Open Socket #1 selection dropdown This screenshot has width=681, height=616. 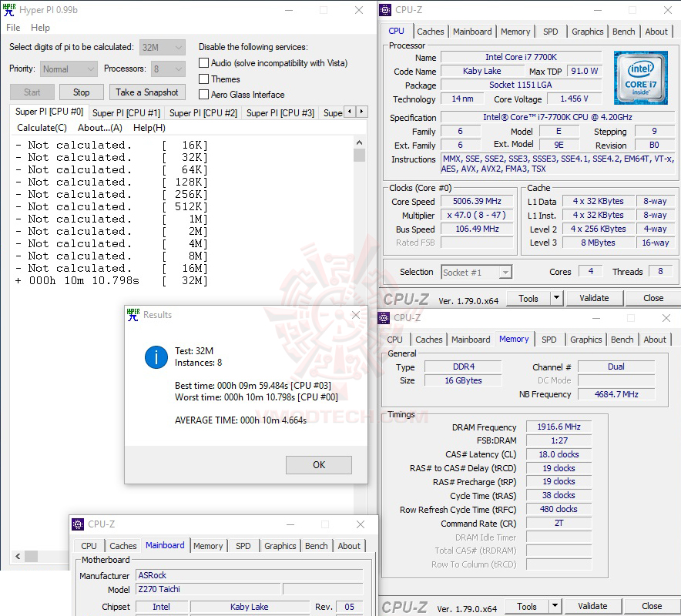476,272
